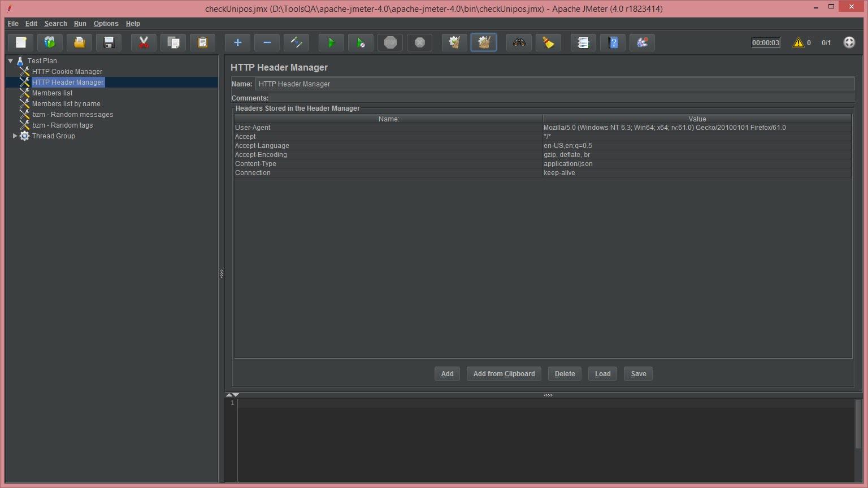Open Help with the question mark icon
Screen dimensions: 868x488
tap(613, 42)
